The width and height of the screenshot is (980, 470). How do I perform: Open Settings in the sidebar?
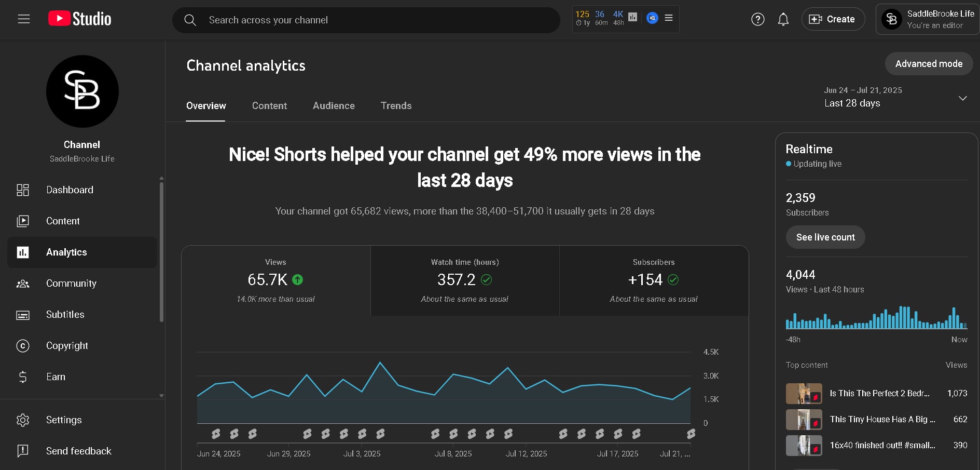click(82, 420)
